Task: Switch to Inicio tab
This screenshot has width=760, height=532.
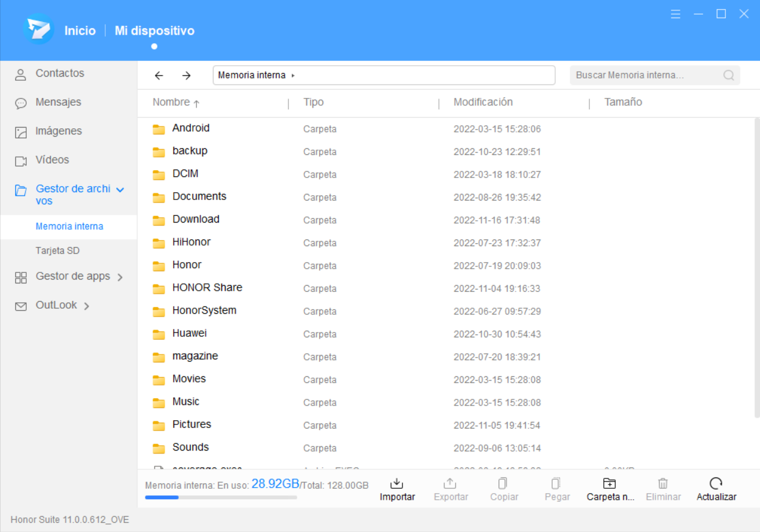Action: (80, 30)
